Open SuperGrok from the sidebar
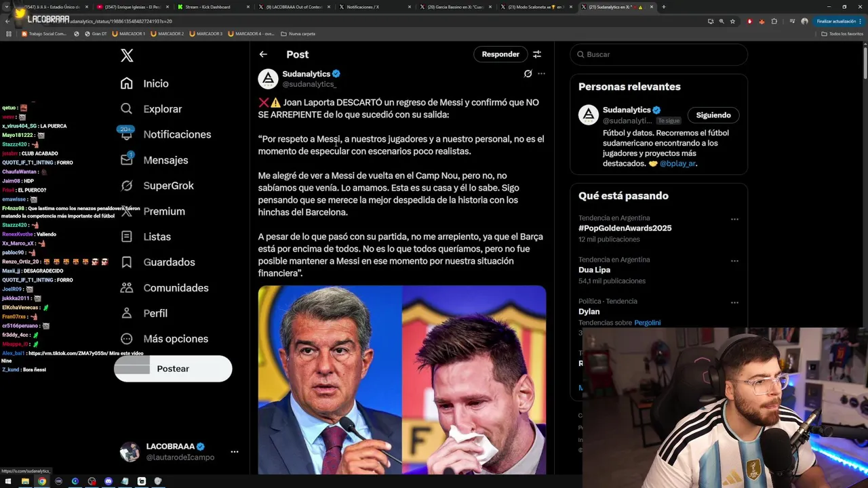The height and width of the screenshot is (488, 868). (157, 186)
